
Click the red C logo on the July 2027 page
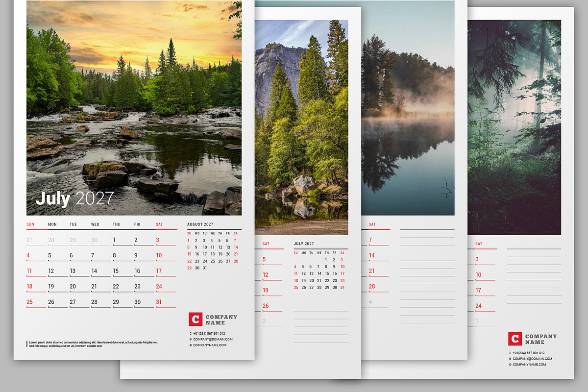click(196, 319)
